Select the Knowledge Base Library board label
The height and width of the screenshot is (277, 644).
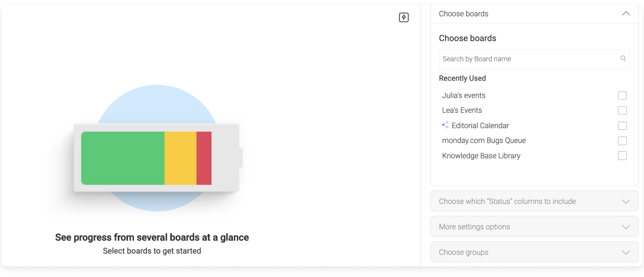click(x=481, y=156)
